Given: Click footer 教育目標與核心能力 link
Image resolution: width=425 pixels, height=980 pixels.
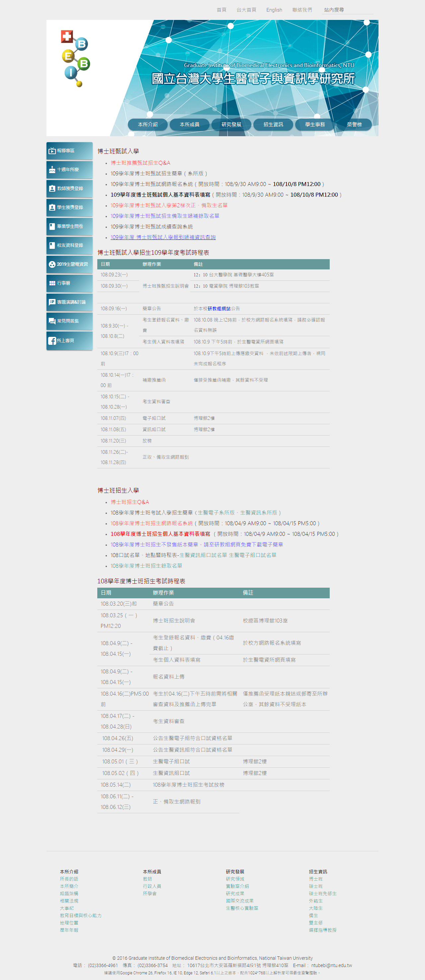Looking at the screenshot, I should (x=81, y=916).
